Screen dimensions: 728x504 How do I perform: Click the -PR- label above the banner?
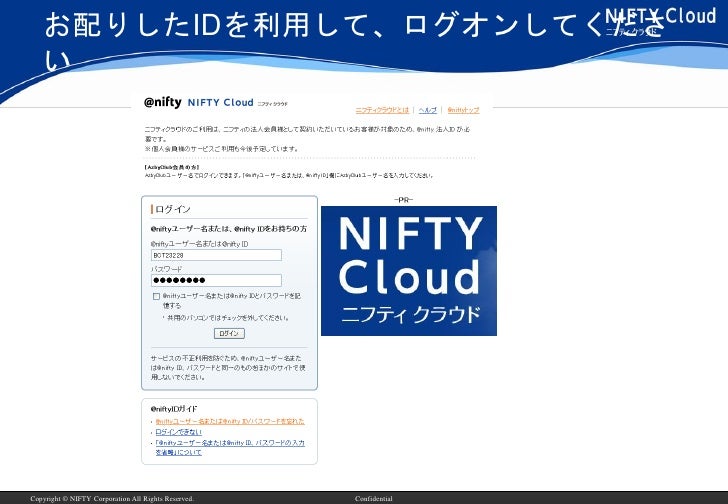coord(403,200)
